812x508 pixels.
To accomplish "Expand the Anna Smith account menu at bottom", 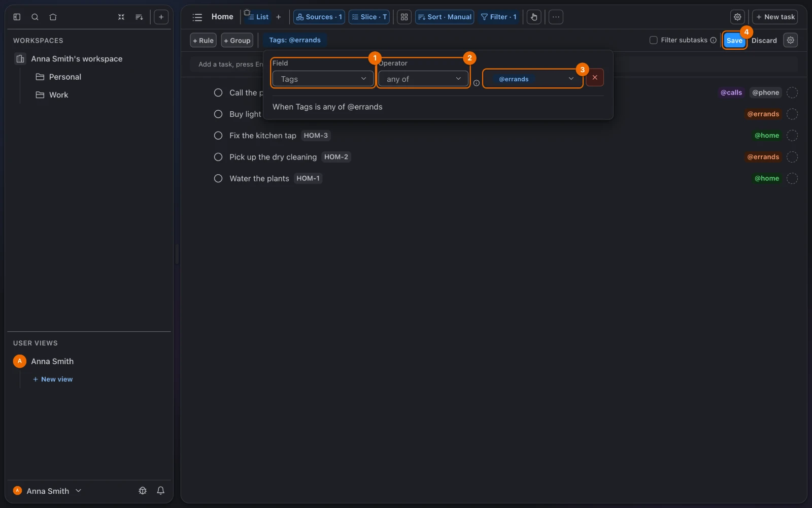I will pos(47,491).
